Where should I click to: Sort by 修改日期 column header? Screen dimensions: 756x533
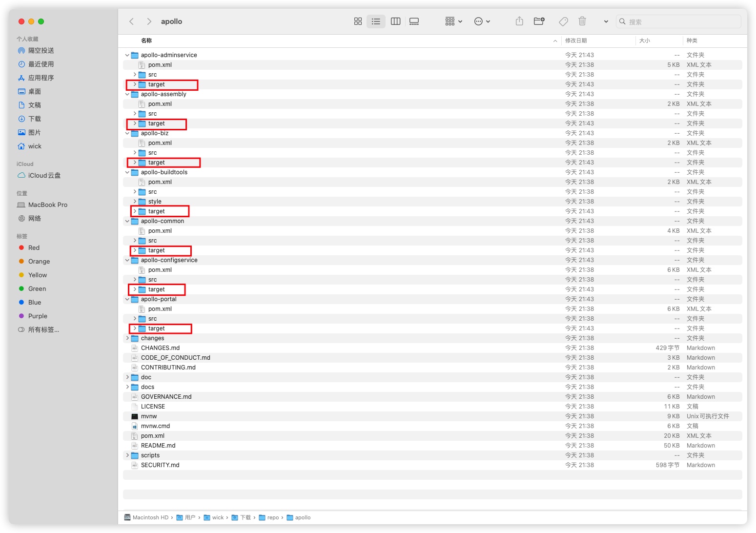[x=576, y=41]
